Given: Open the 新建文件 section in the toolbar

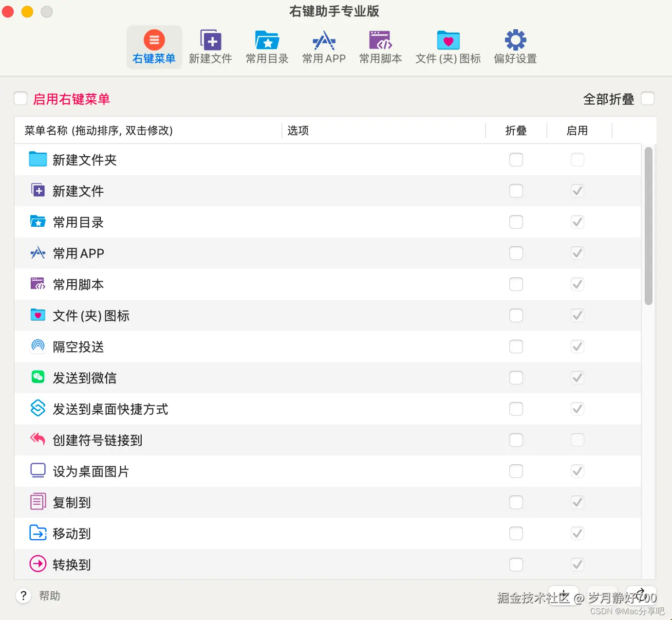Looking at the screenshot, I should (210, 46).
